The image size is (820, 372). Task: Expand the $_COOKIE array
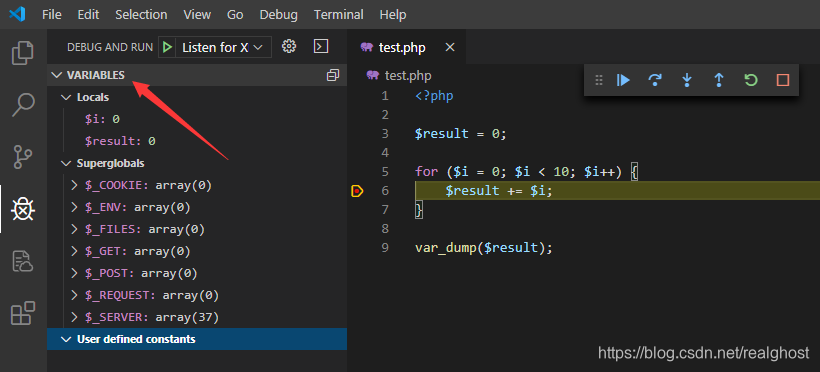point(75,185)
